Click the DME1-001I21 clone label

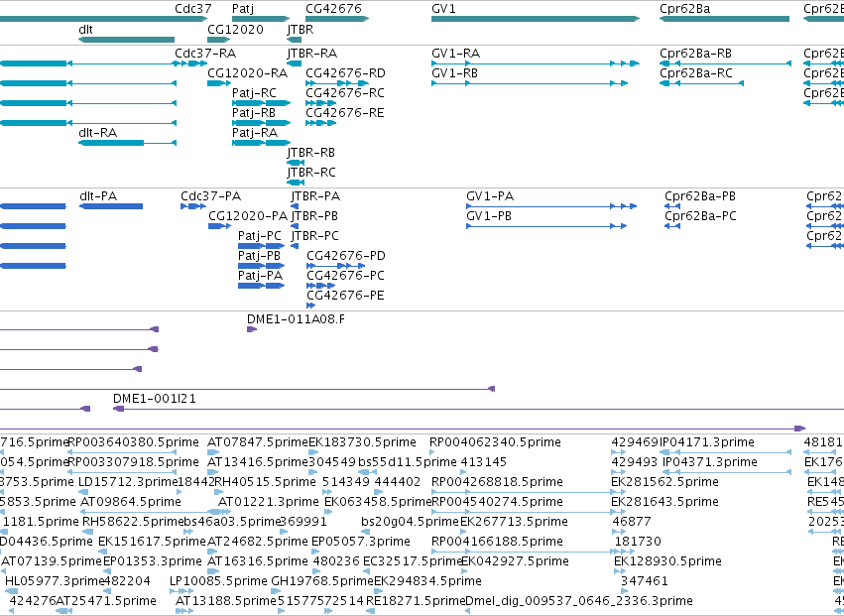click(x=155, y=399)
